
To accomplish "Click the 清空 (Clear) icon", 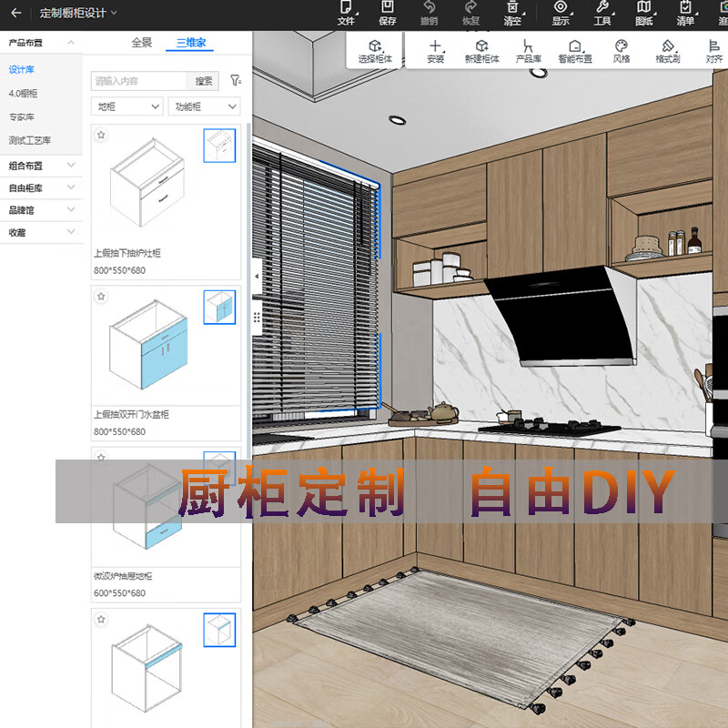I will (x=512, y=13).
